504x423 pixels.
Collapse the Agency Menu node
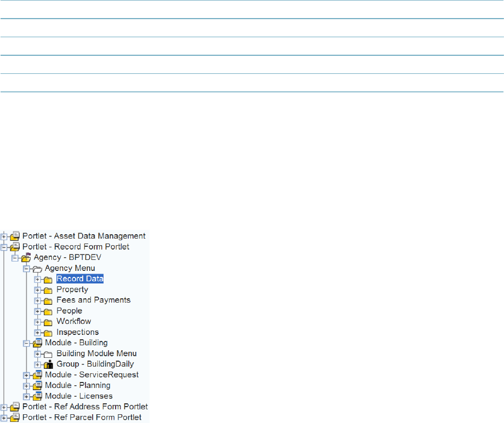tap(26, 269)
